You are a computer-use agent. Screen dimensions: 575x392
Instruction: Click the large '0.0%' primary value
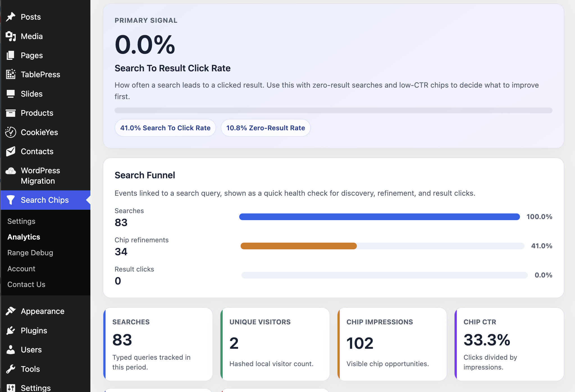click(145, 44)
